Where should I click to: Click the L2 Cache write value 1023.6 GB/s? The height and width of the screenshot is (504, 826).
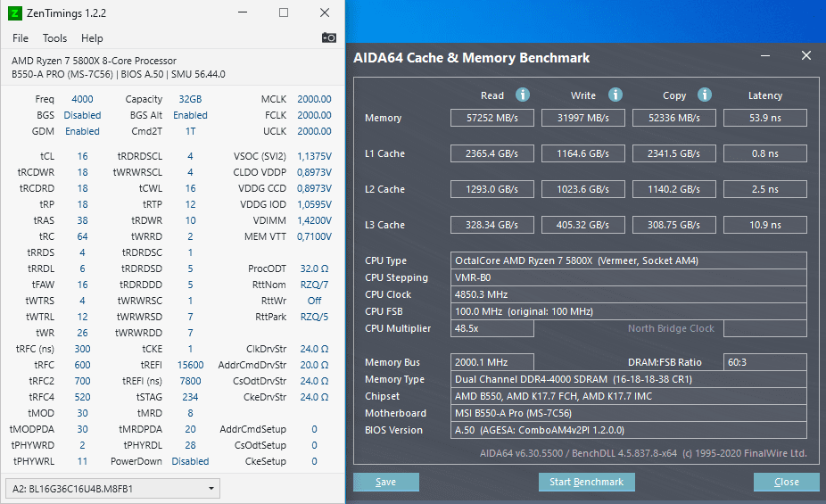point(583,189)
